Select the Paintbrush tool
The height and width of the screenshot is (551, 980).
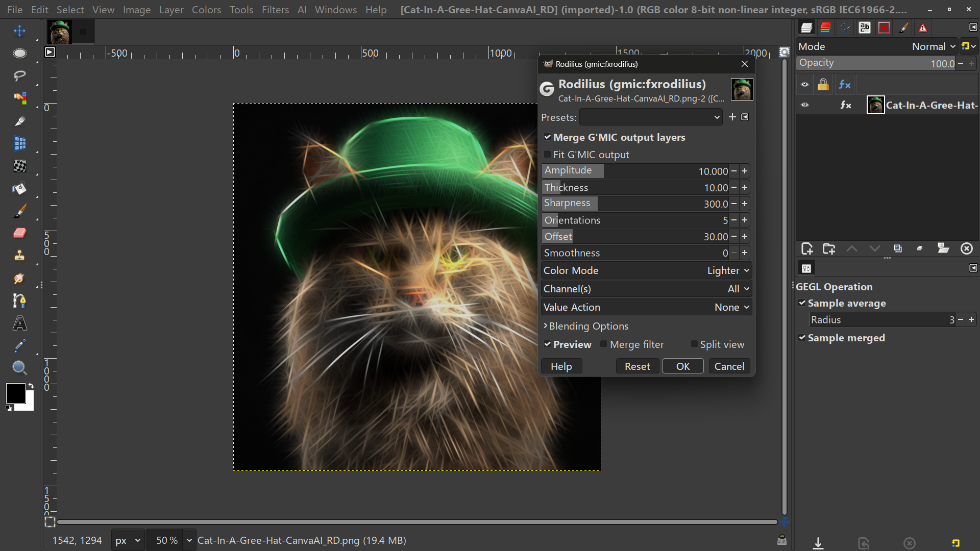tap(19, 211)
